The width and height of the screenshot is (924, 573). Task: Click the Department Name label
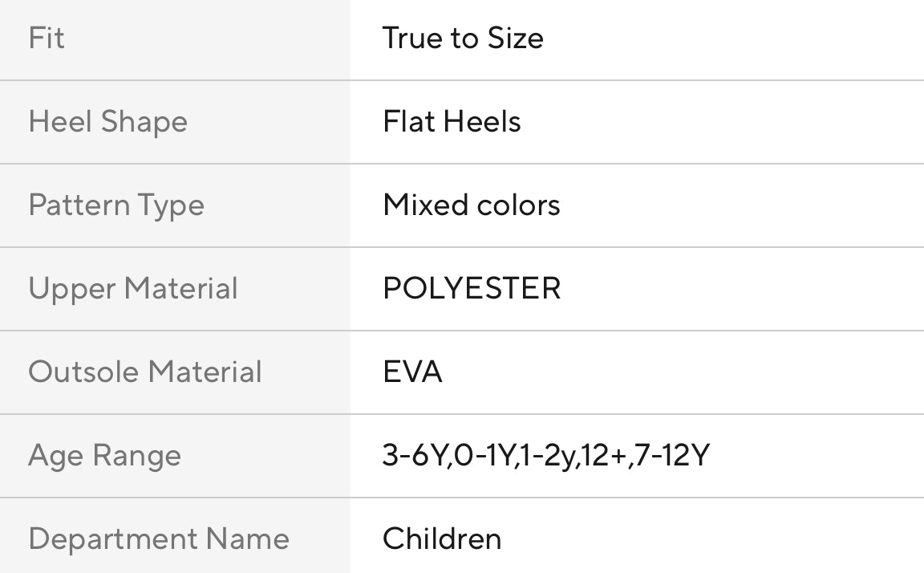click(x=159, y=538)
